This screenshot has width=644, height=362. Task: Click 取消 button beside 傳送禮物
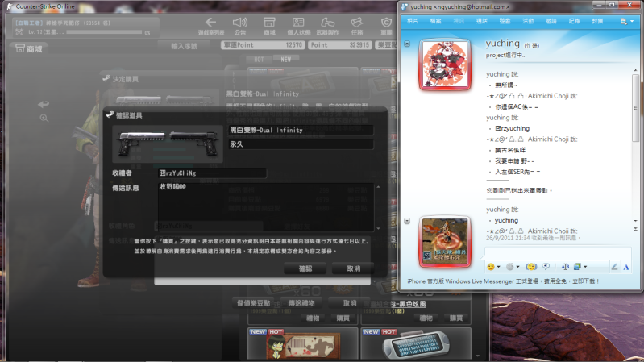pos(350,303)
